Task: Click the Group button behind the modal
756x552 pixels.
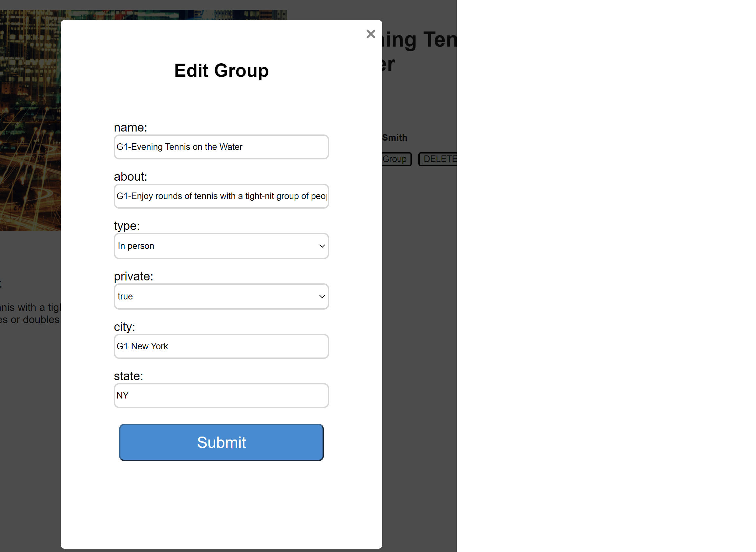Action: click(395, 159)
